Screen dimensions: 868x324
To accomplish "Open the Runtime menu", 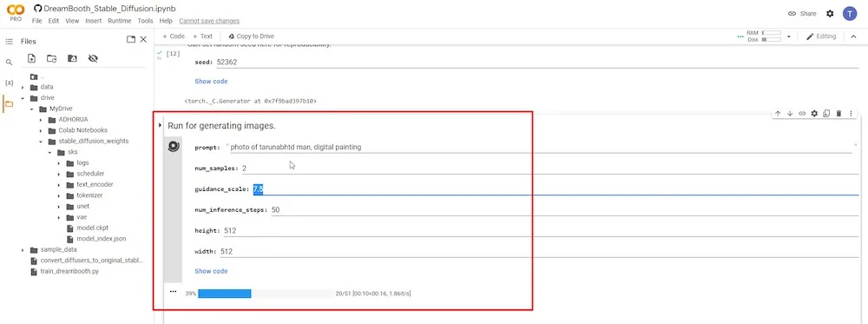I will tap(120, 21).
